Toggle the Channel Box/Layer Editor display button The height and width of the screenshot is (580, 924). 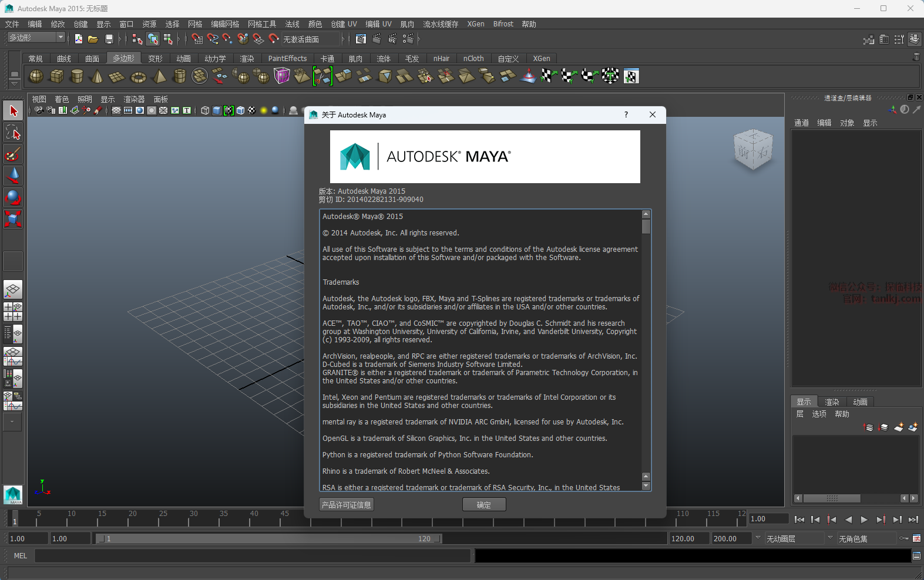[915, 39]
